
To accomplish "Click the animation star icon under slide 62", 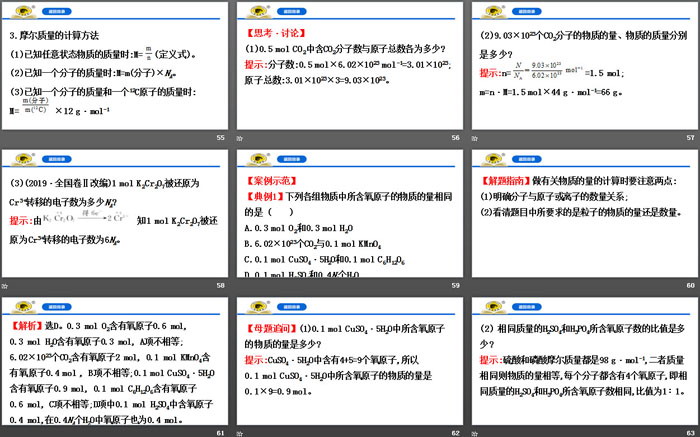I will tap(240, 433).
